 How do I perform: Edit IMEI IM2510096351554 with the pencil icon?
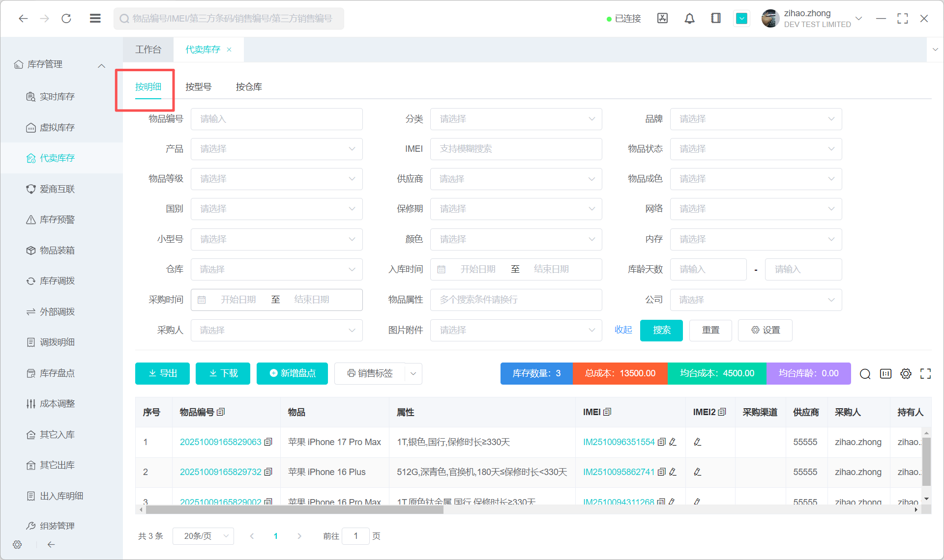point(673,442)
